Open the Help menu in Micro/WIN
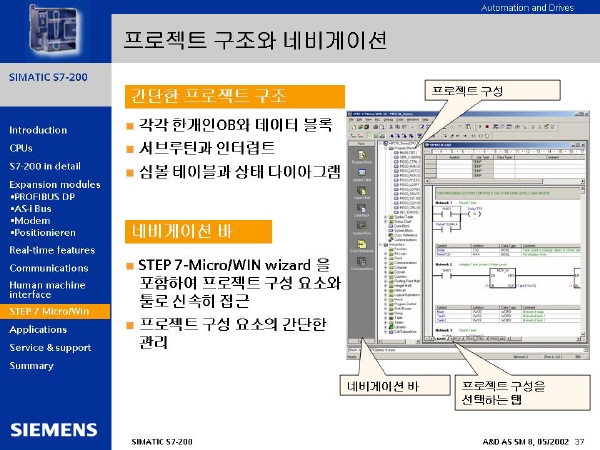This screenshot has width=600, height=450. point(425,119)
